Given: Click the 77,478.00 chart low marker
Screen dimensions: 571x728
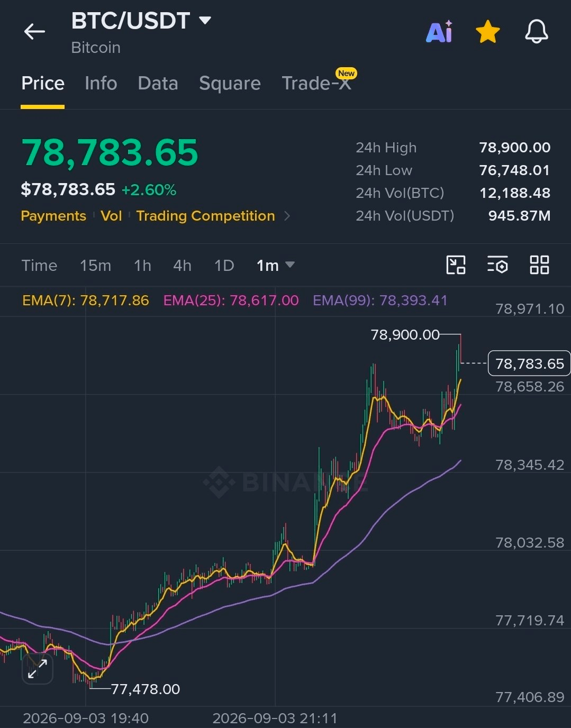Looking at the screenshot, I should [x=145, y=689].
